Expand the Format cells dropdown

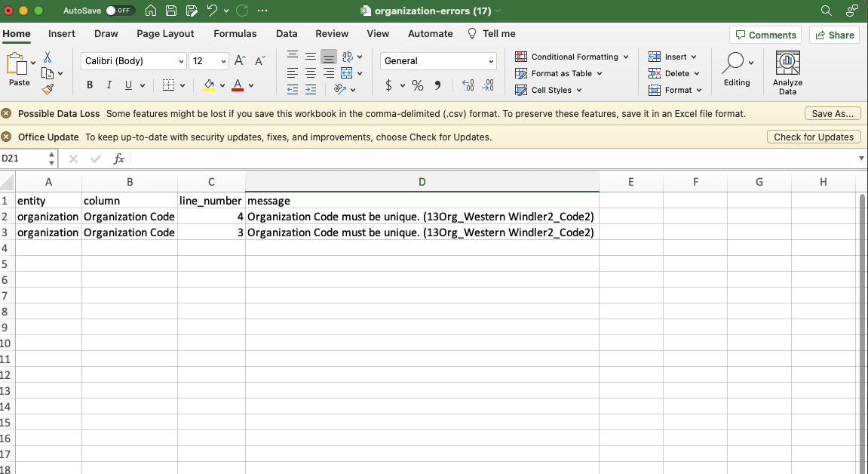[x=699, y=90]
